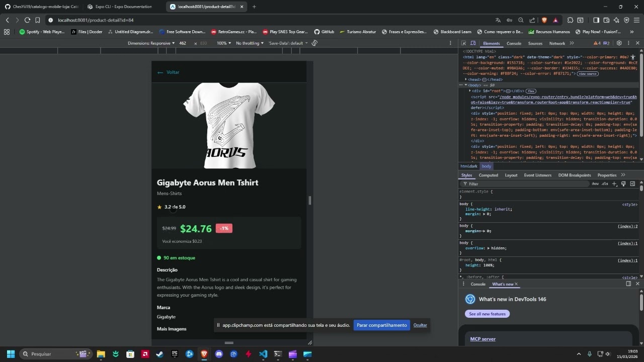Open the Brave VPN shield icon

pyautogui.click(x=626, y=20)
